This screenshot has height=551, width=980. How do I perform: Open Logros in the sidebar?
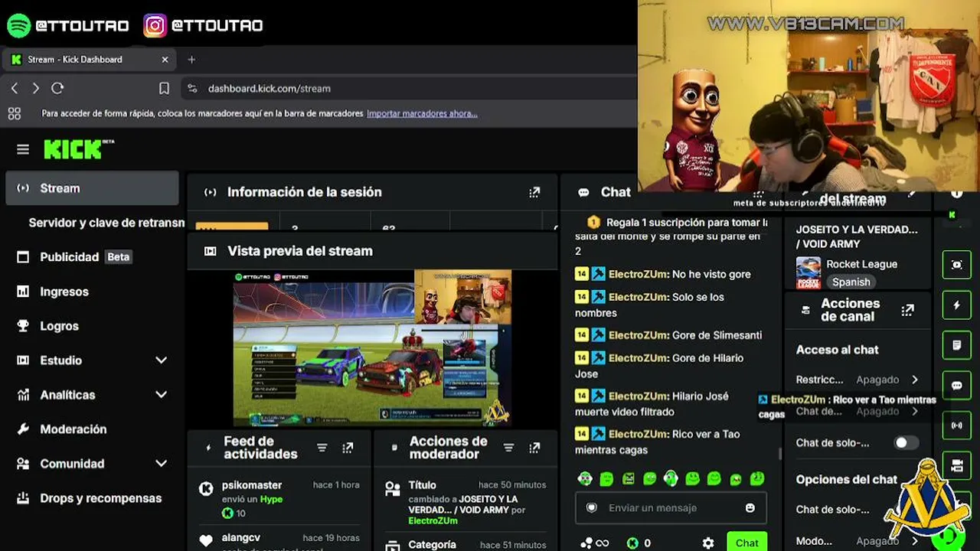[92, 326]
